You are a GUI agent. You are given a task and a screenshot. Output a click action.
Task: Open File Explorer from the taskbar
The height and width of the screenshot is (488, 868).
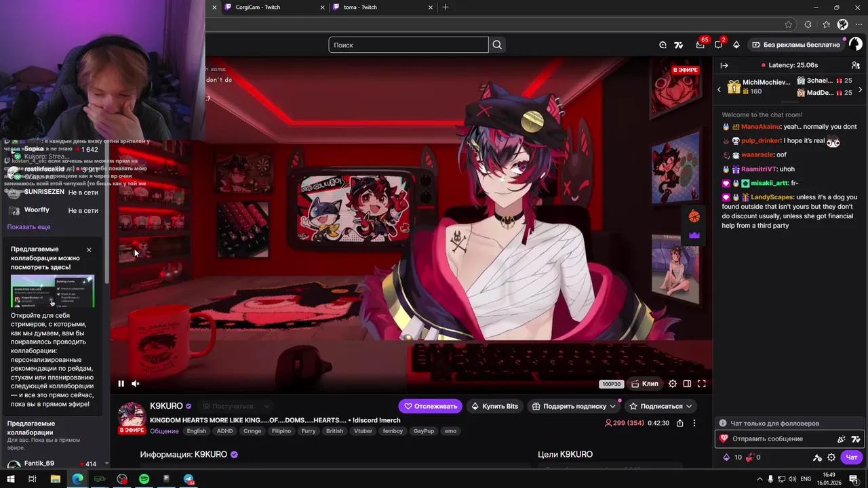tap(56, 479)
